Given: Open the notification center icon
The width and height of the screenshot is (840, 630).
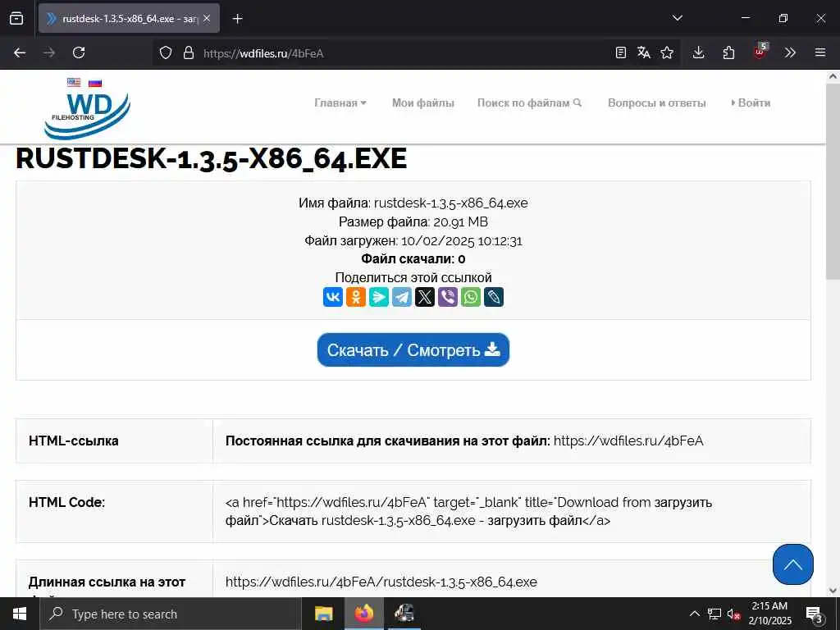Looking at the screenshot, I should coord(815,614).
